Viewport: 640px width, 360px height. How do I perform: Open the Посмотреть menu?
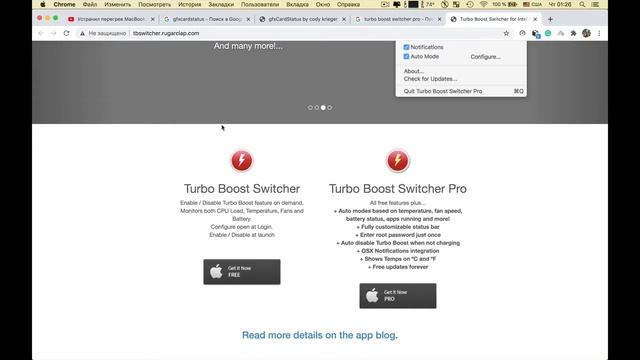click(154, 4)
